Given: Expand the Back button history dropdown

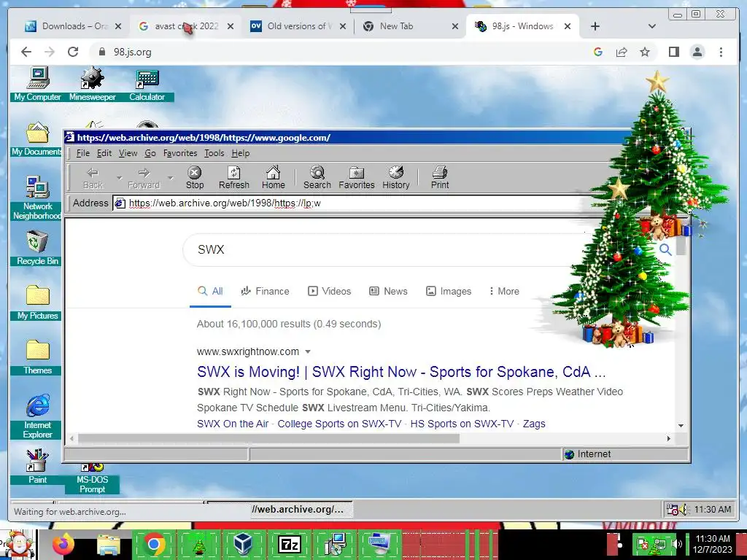Looking at the screenshot, I should click(x=119, y=178).
